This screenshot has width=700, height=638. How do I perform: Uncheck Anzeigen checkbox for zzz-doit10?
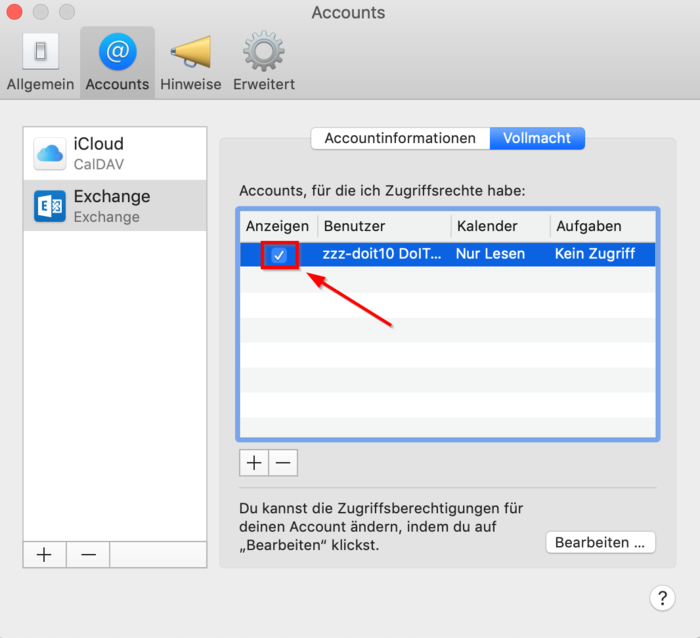coord(279,255)
